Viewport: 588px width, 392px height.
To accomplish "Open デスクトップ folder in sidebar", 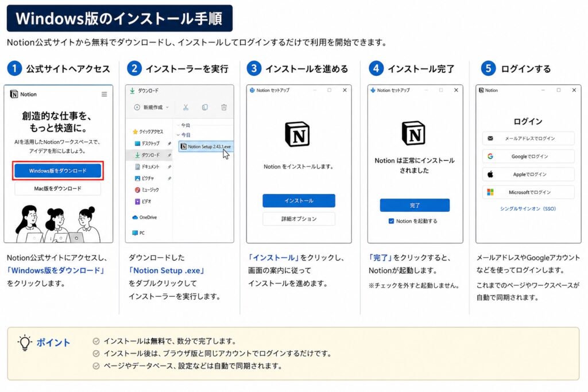I will pos(147,143).
